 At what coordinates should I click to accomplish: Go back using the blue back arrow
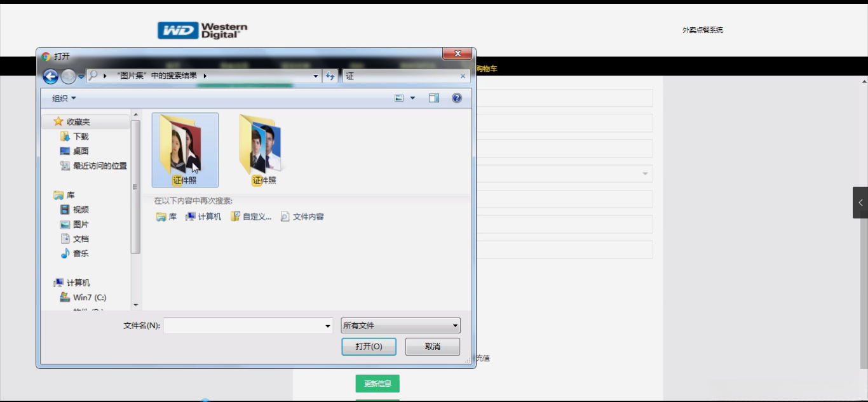[50, 76]
